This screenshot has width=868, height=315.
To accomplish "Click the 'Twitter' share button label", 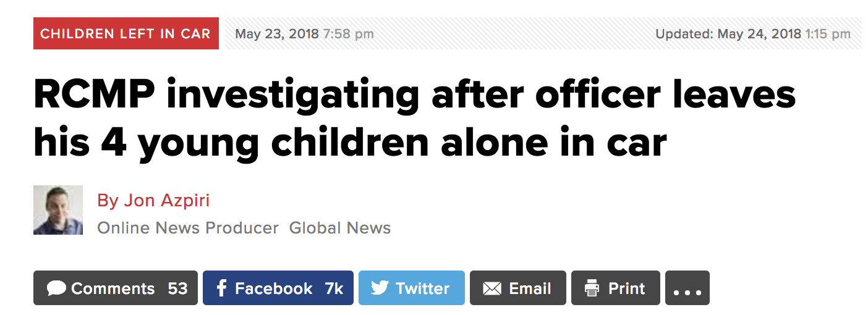I will [422, 288].
